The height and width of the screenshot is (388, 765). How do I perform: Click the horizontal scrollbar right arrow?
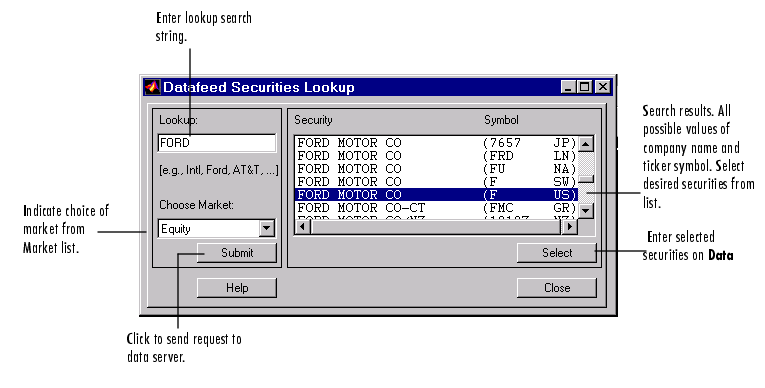[x=569, y=227]
